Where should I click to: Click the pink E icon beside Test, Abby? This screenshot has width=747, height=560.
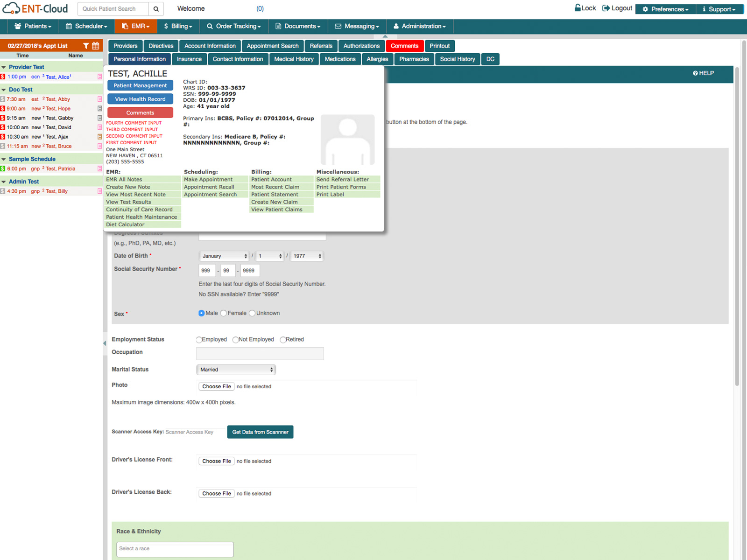[x=99, y=99]
